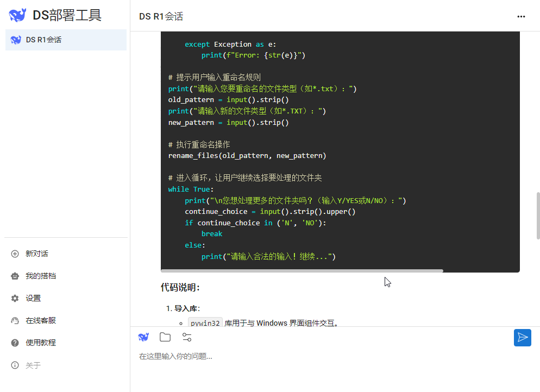Open the folder icon to attach files
This screenshot has height=392, width=540.
tap(165, 337)
